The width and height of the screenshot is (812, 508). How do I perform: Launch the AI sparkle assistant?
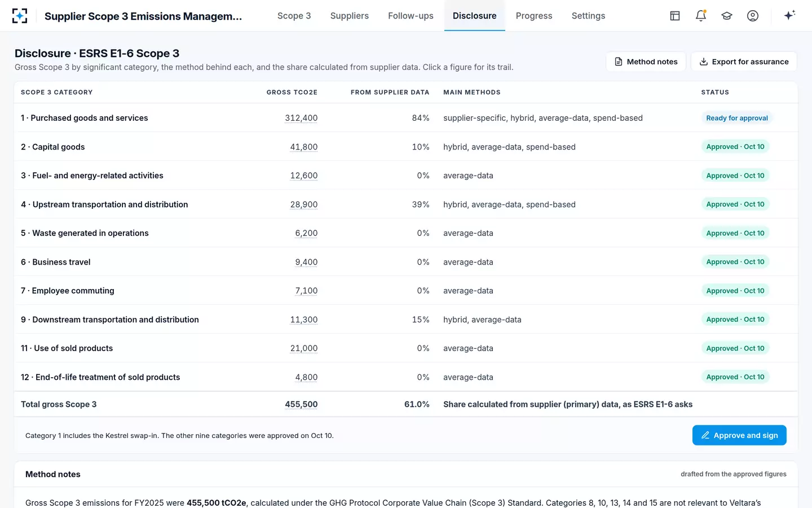tap(789, 15)
